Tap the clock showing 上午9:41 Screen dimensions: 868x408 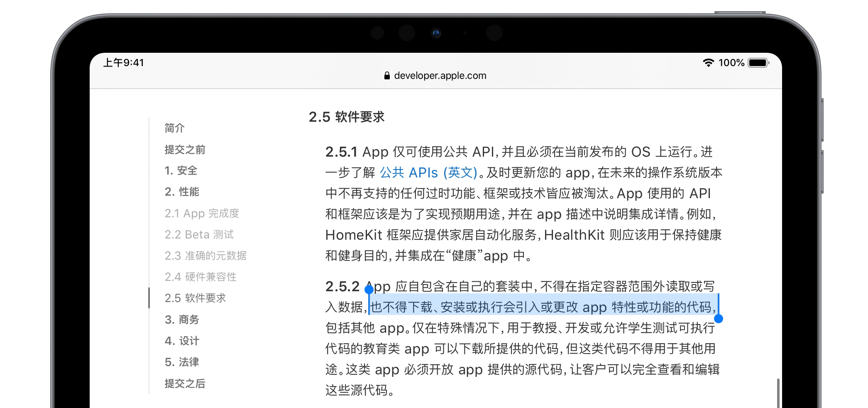pos(123,63)
